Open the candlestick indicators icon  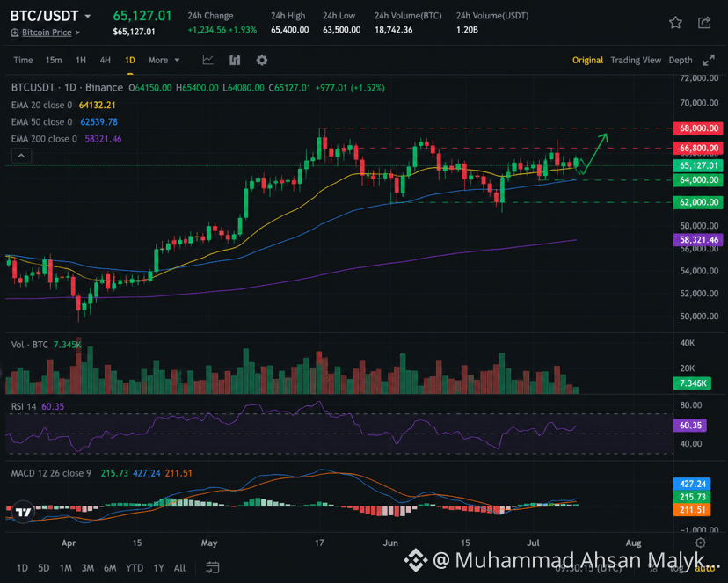[x=235, y=60]
